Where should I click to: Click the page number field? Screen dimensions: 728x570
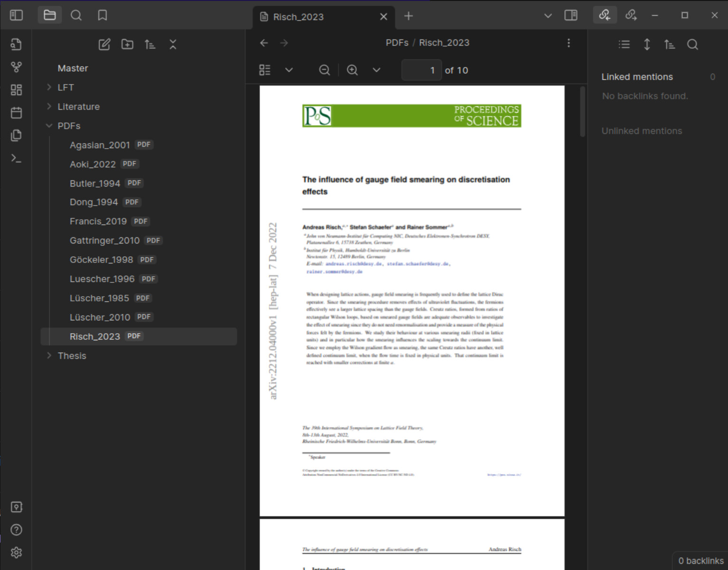(x=421, y=70)
